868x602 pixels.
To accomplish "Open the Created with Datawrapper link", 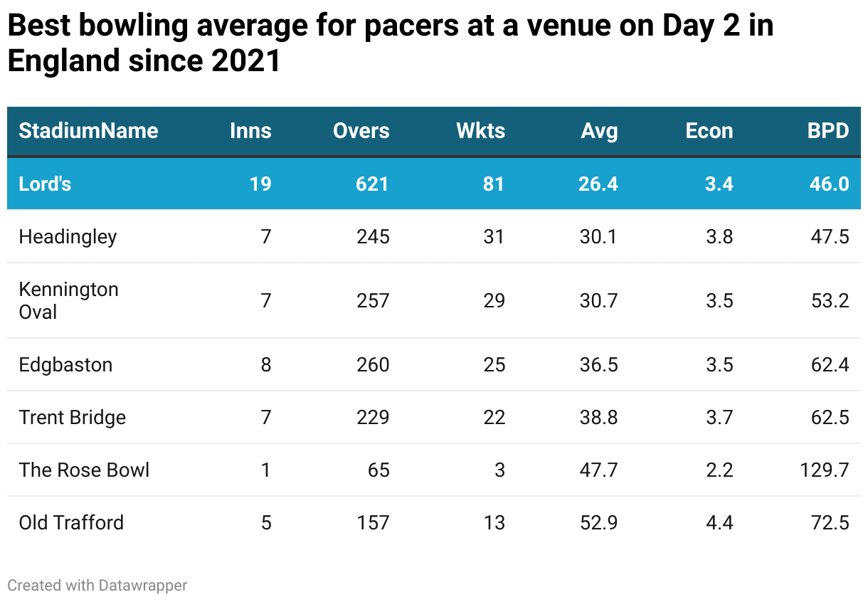I will click(x=97, y=586).
